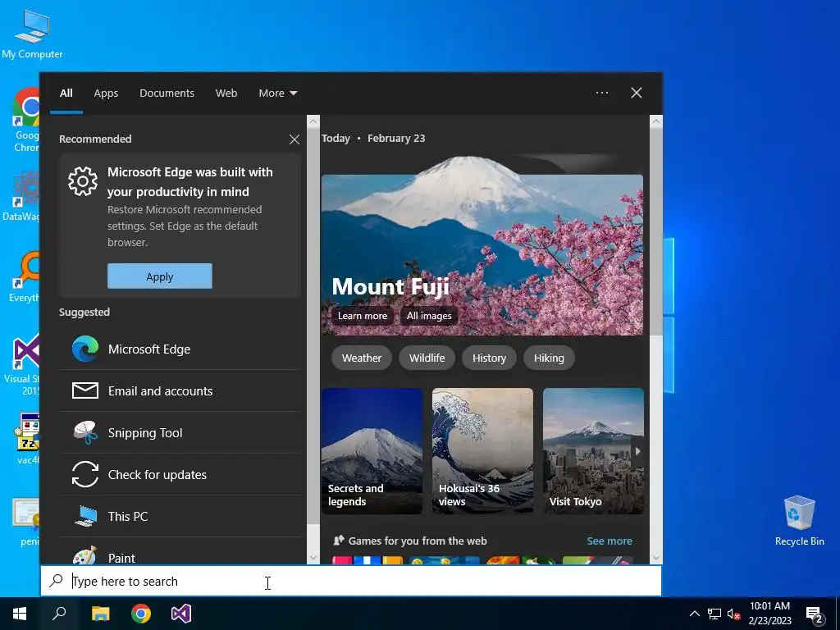Expand the More dropdown

[x=277, y=94]
